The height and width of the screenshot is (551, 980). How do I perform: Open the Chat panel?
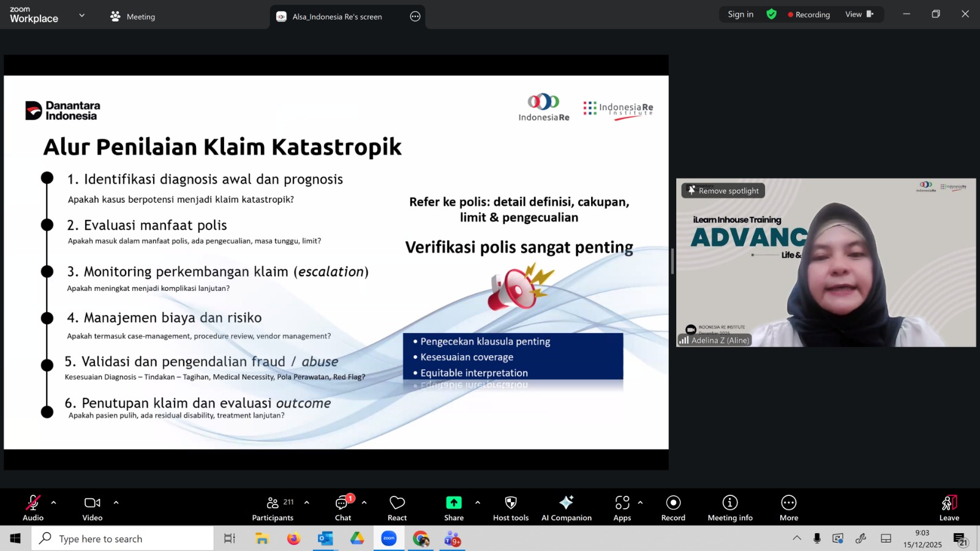point(342,508)
